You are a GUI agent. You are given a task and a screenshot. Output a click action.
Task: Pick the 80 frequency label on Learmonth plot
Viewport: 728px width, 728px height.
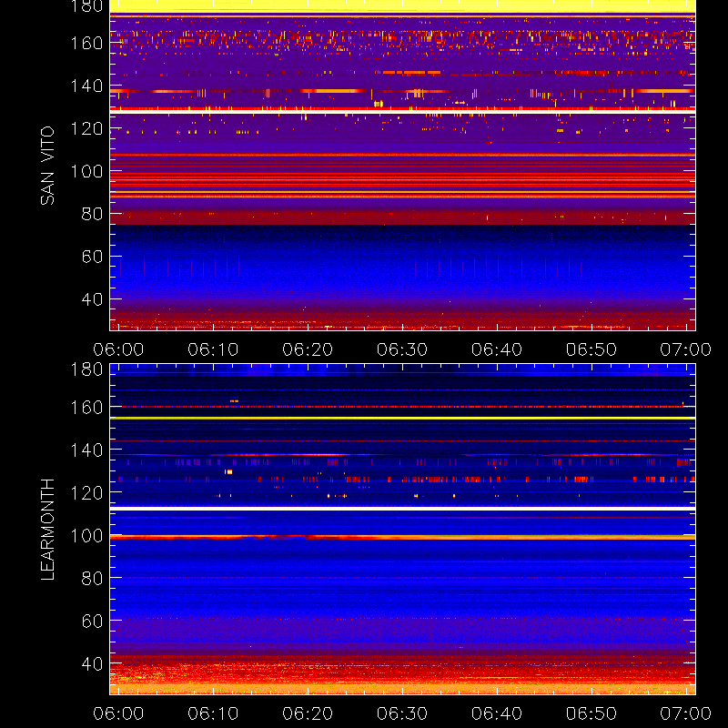92,579
